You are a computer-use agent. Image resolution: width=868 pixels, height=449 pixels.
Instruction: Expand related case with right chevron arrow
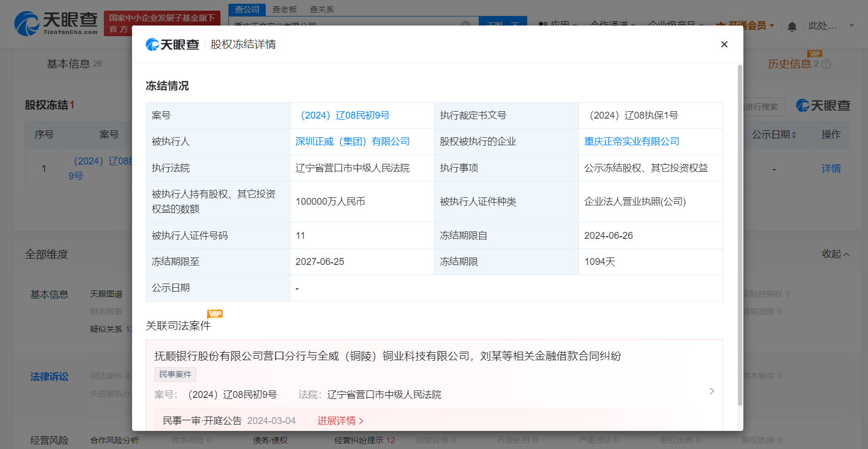point(711,391)
